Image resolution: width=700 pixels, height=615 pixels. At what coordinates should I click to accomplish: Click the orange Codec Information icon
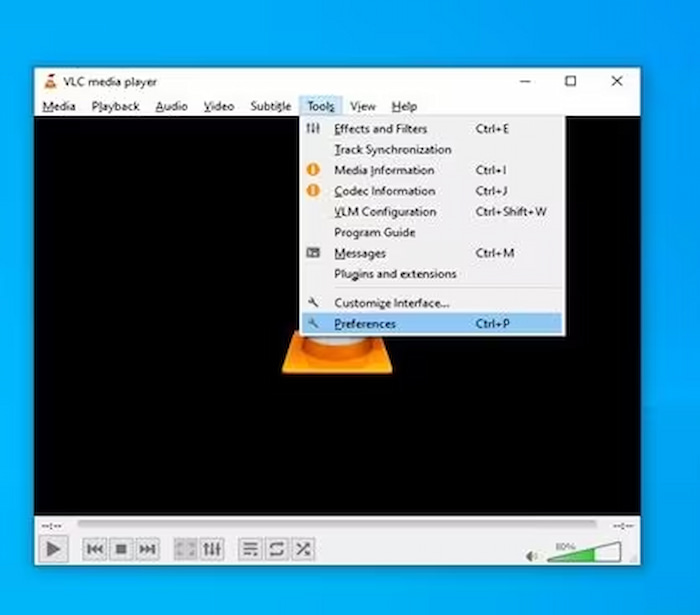[x=313, y=191]
